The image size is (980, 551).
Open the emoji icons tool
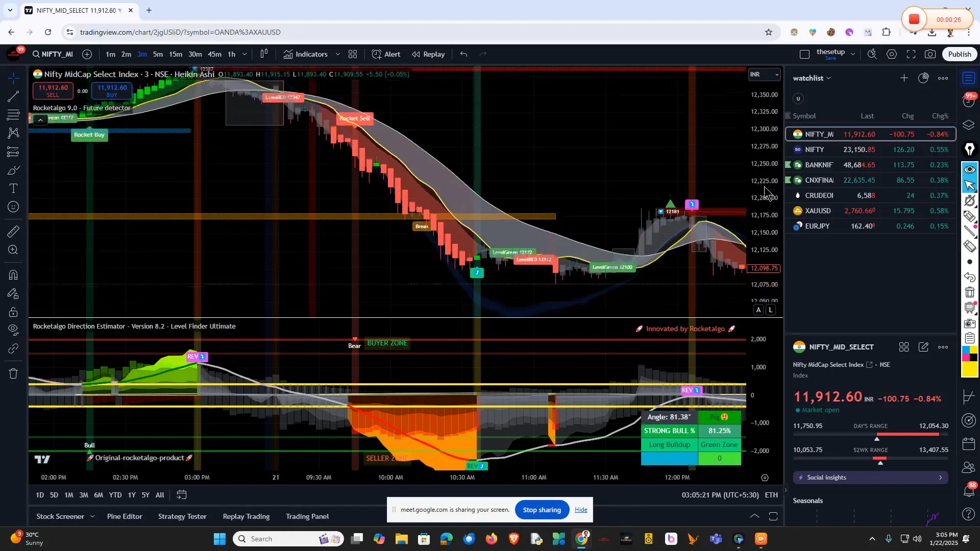(14, 207)
